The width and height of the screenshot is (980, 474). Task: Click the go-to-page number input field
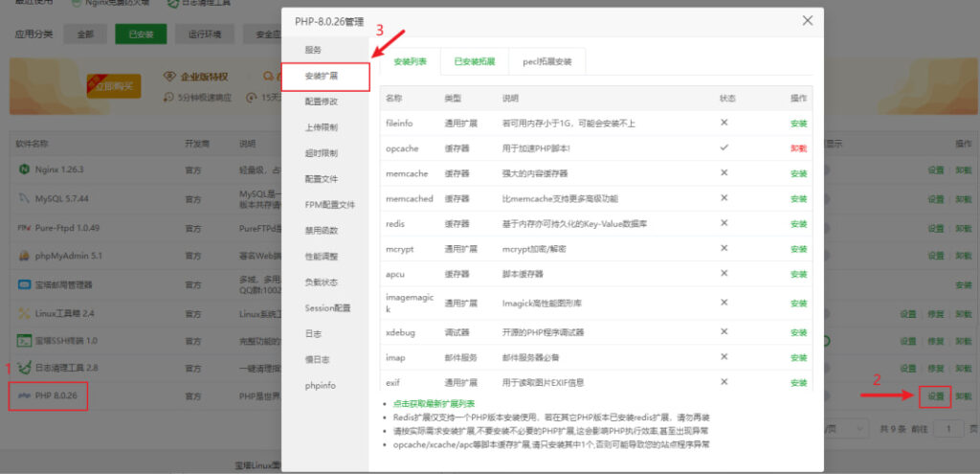pos(948,428)
